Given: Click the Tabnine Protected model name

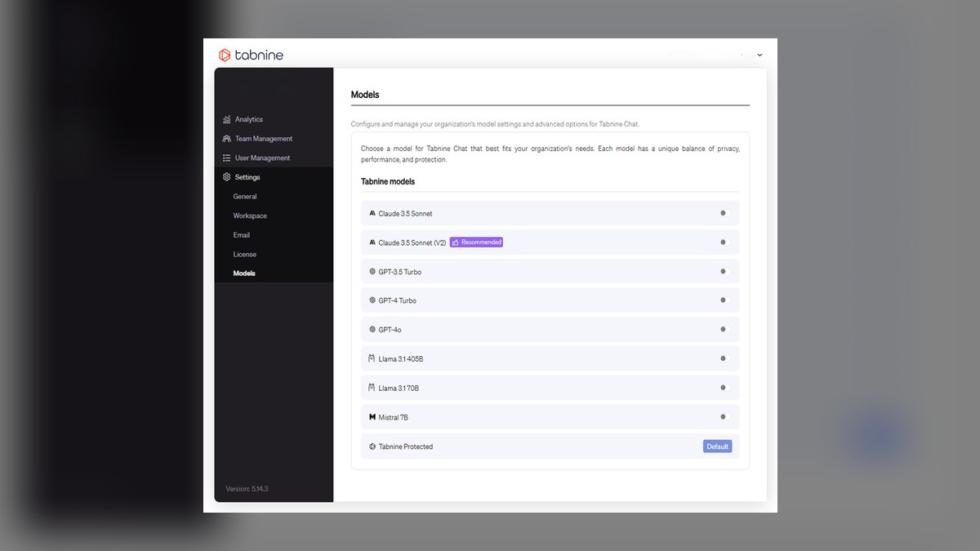Looking at the screenshot, I should [406, 447].
